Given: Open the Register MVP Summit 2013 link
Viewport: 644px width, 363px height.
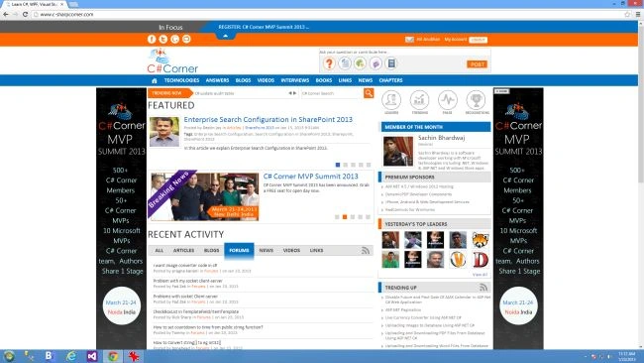Looking at the screenshot, I should pos(264,27).
